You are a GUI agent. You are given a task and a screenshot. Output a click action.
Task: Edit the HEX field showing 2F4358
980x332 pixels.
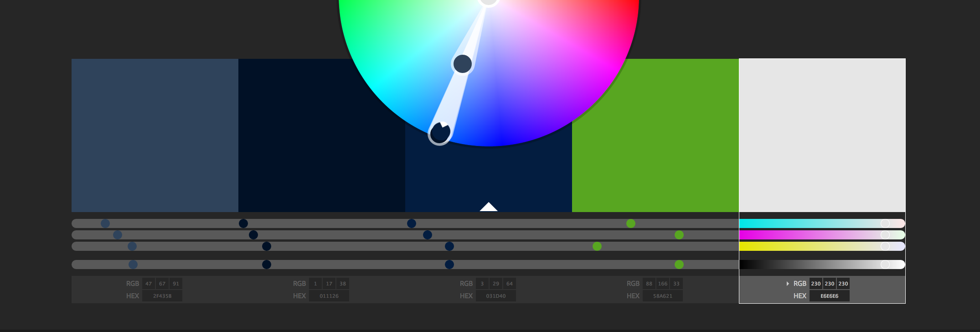162,296
